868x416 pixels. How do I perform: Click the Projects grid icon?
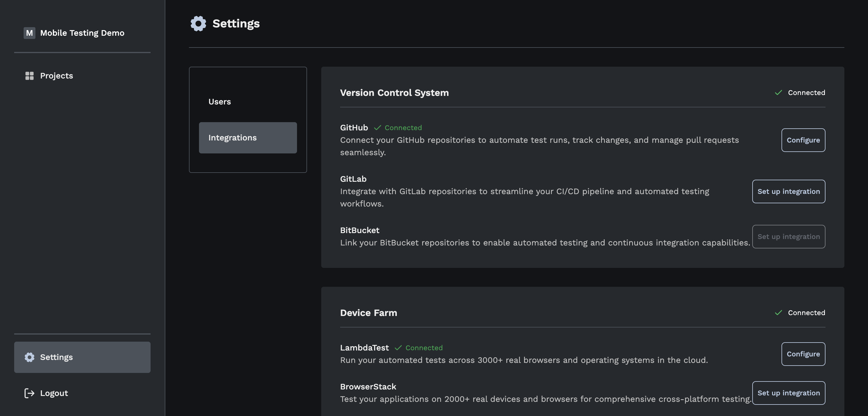29,76
